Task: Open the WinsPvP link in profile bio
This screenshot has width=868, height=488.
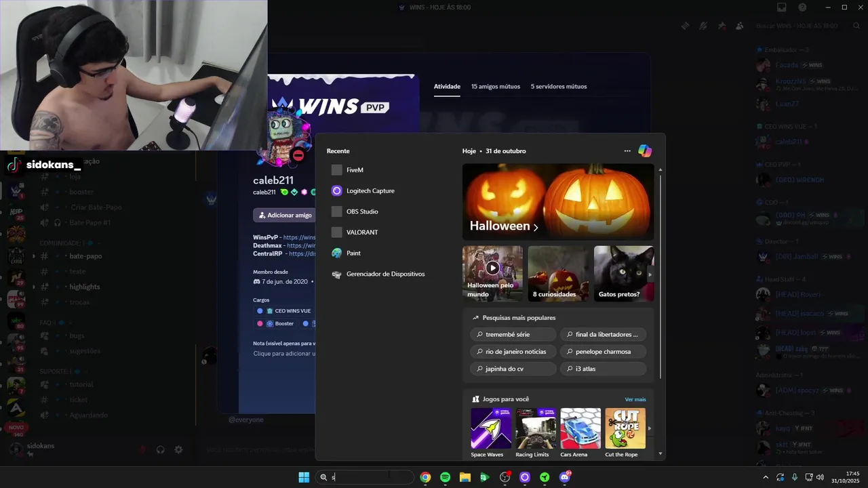Action: point(299,238)
